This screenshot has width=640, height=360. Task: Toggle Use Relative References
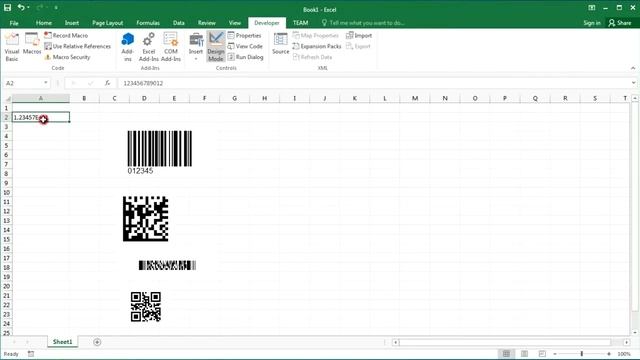click(x=78, y=46)
